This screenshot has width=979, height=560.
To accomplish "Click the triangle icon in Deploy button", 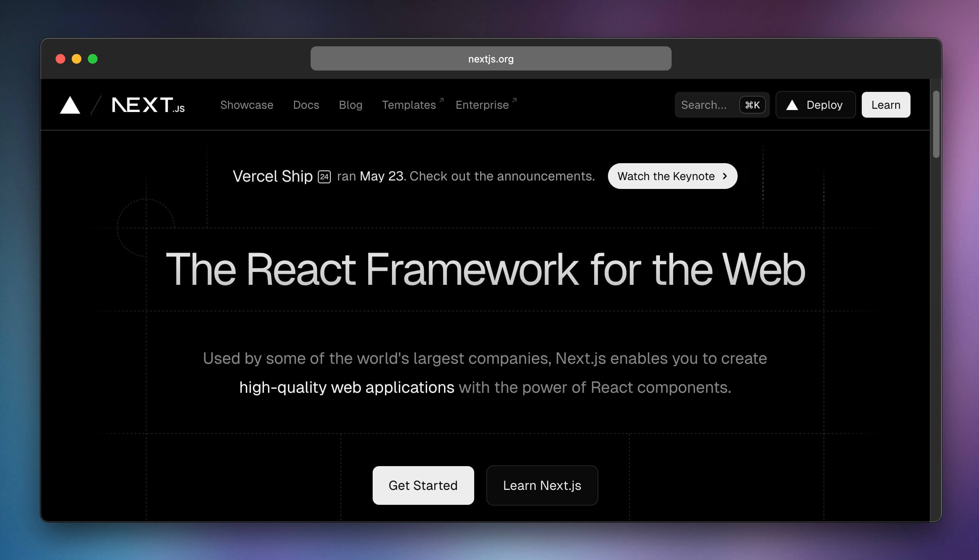I will [792, 105].
